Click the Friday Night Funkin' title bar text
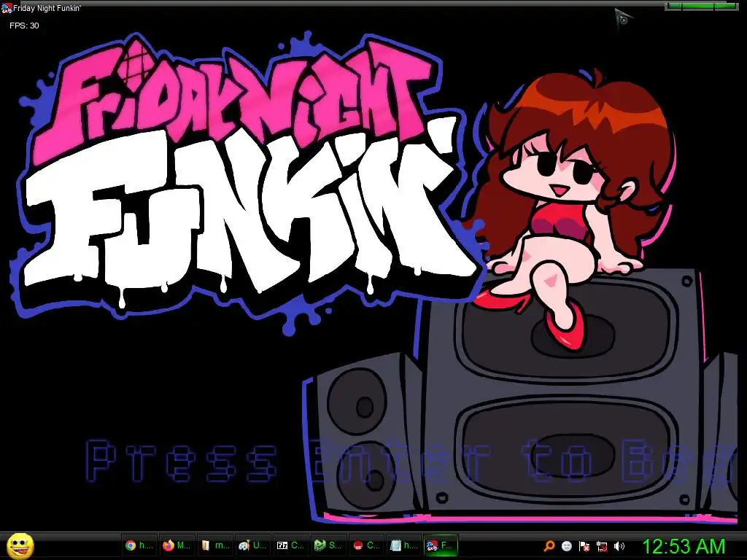Screen dimensions: 747x560 coord(47,8)
